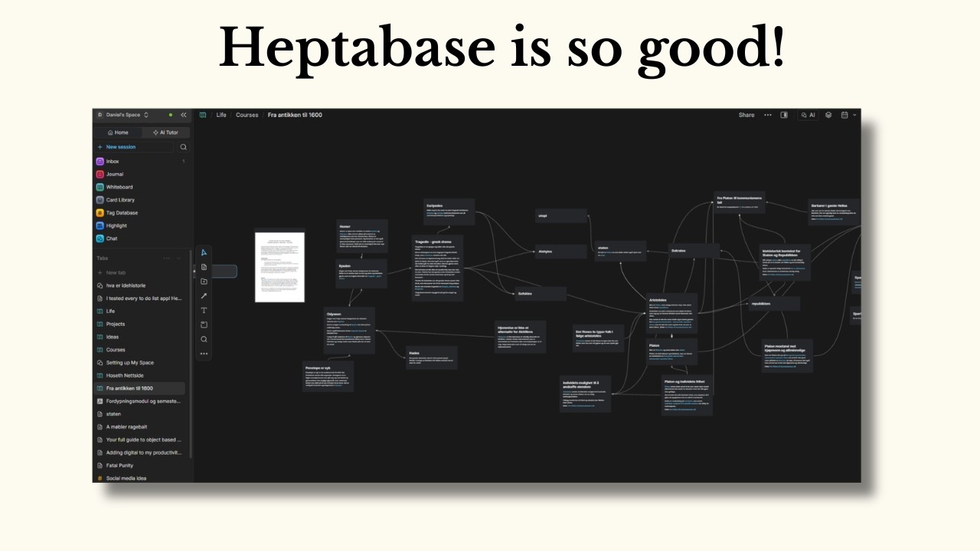The width and height of the screenshot is (980, 551).
Task: Select the Sokrates card on whiteboard
Action: [x=694, y=250]
